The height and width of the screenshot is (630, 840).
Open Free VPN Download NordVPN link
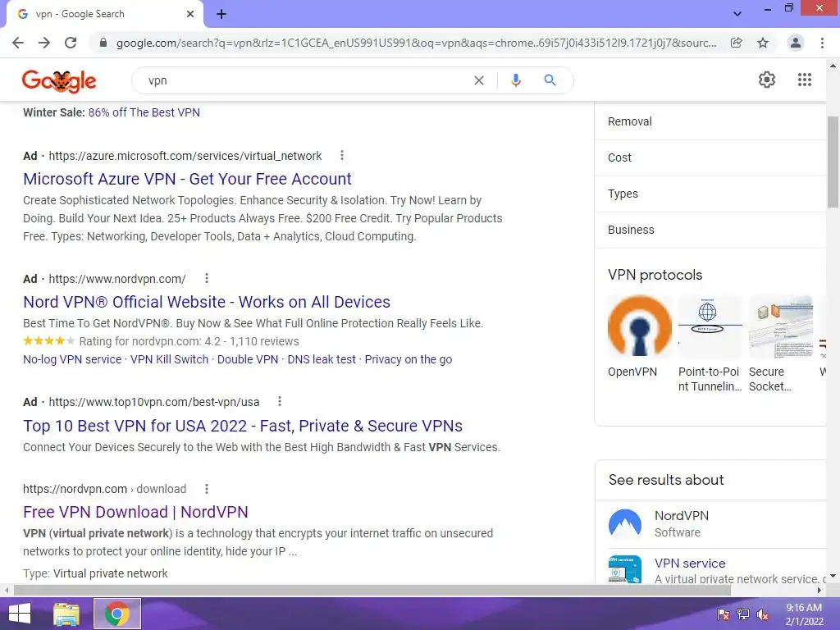pyautogui.click(x=135, y=512)
